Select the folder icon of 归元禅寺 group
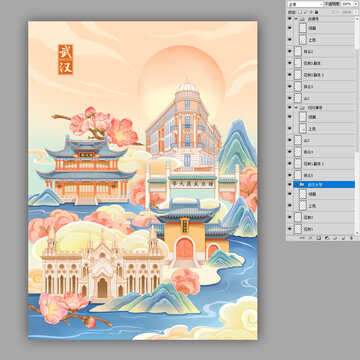Viewport: 360px width, 360px height. (x=302, y=108)
